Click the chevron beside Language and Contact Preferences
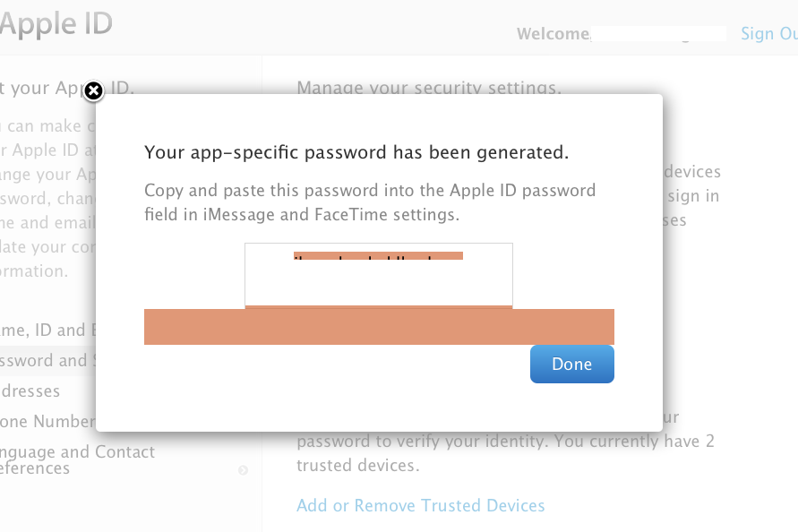 (x=243, y=469)
